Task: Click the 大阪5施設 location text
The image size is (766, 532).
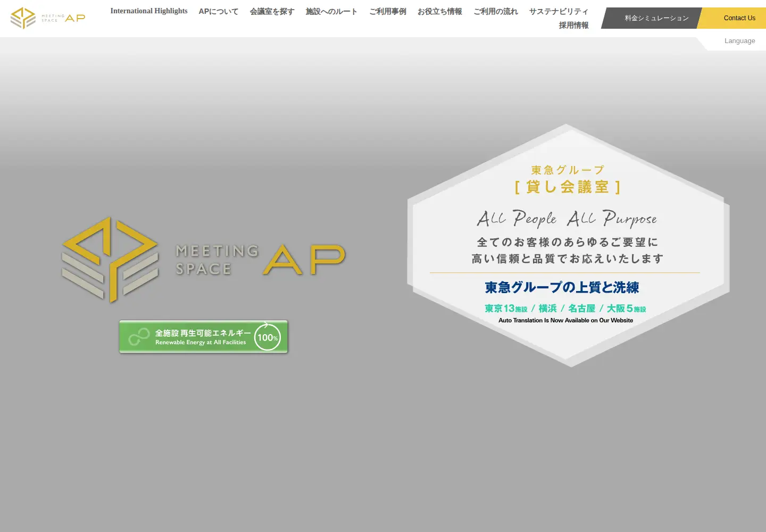Action: [x=626, y=309]
